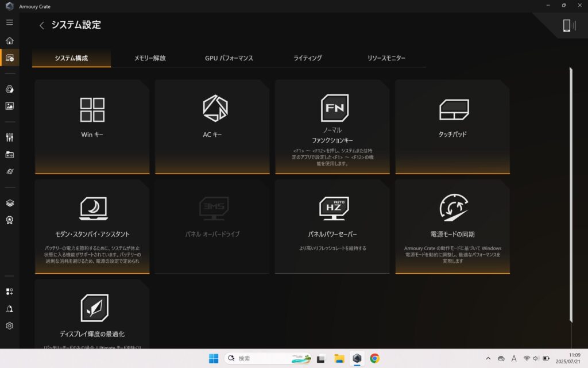Click the back arrow beside システム設定
The width and height of the screenshot is (588, 368).
tap(41, 25)
